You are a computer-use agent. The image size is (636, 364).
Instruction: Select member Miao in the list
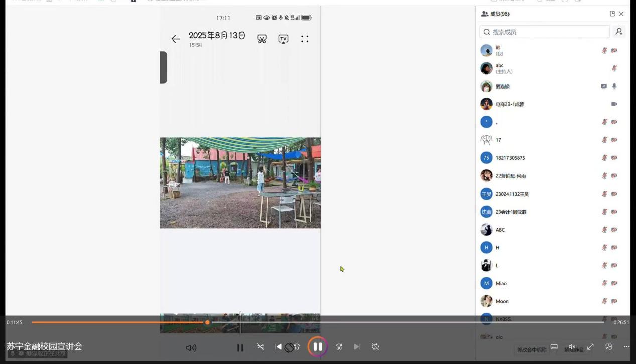coord(501,283)
